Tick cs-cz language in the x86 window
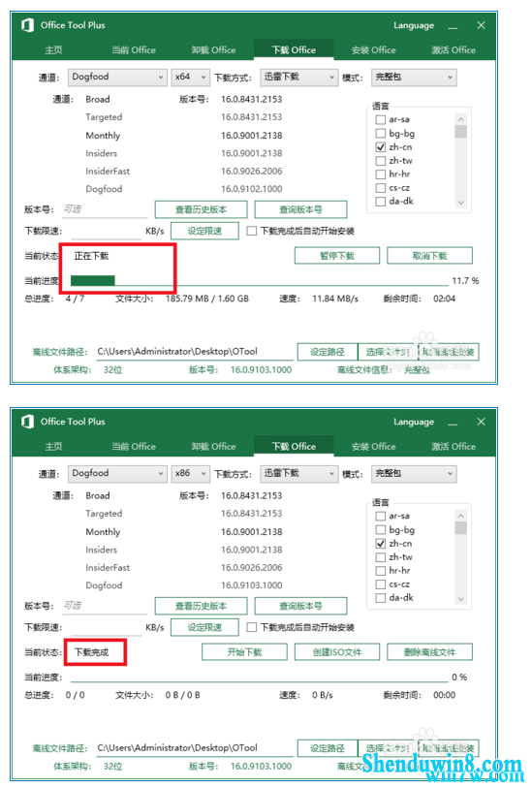Viewport: 532px width, 788px height. [x=380, y=583]
